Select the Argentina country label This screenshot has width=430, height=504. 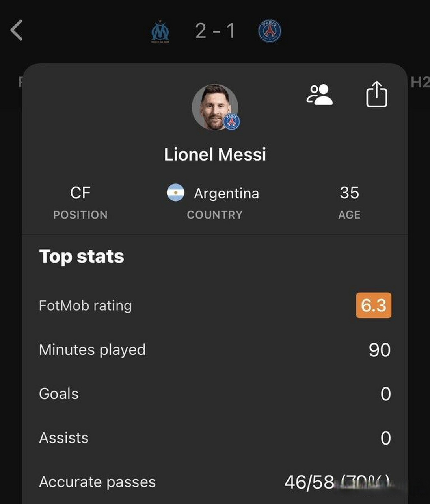tap(226, 193)
